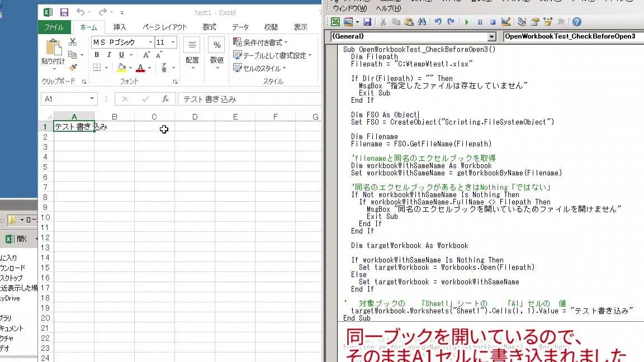644x362 pixels.
Task: Run the macro with the Run button
Action: pyautogui.click(x=467, y=22)
